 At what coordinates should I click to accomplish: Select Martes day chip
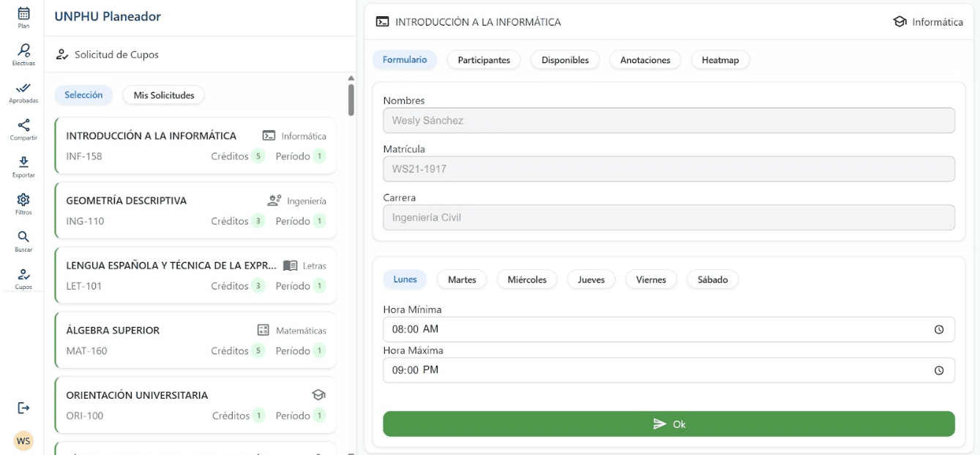point(462,279)
